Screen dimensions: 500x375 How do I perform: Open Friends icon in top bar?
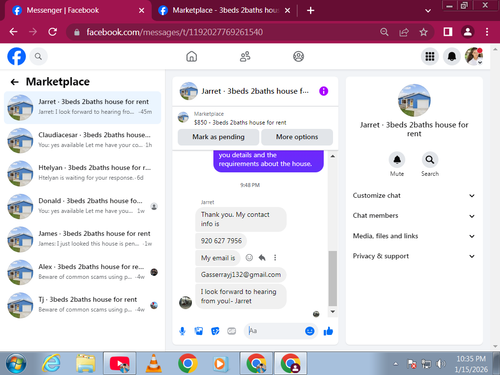pyautogui.click(x=245, y=57)
